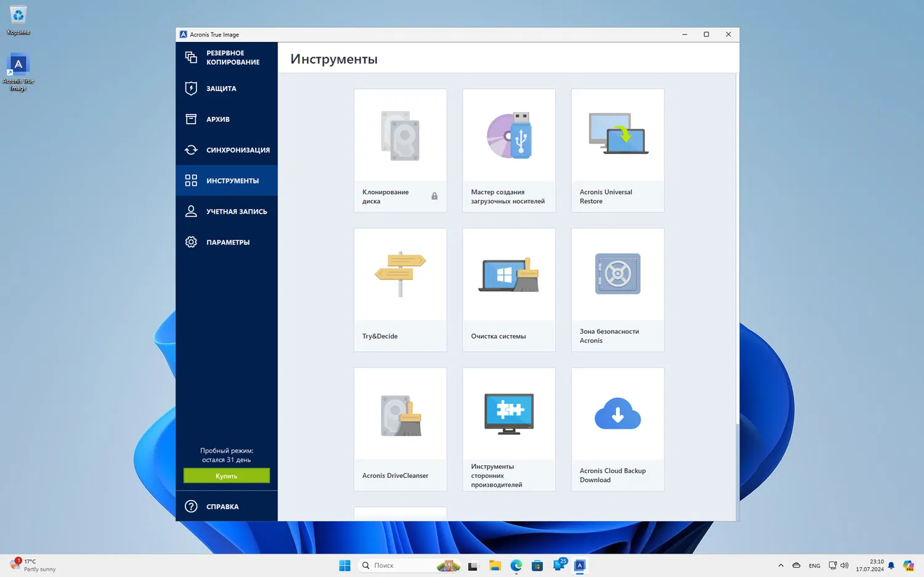Click the trial mode text "остался 31 день"
This screenshot has width=924, height=577.
[227, 460]
